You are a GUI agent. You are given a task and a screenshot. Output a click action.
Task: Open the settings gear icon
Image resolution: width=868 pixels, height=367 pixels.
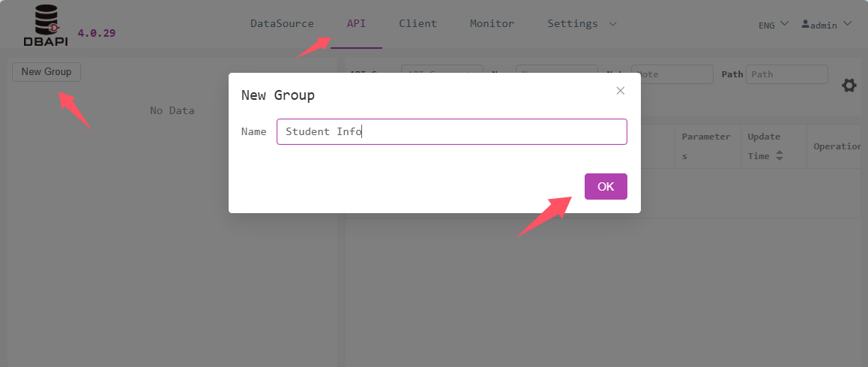(x=849, y=86)
